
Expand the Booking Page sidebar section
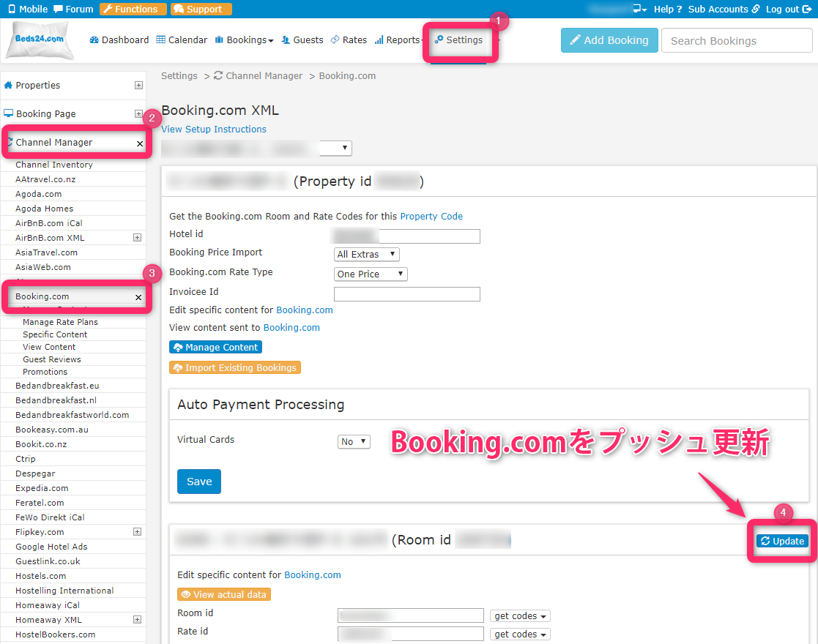point(138,113)
